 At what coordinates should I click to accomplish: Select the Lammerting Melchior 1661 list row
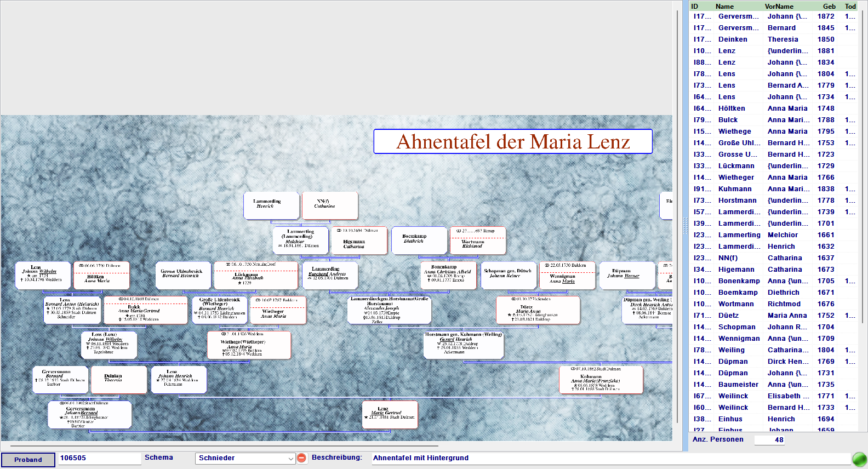773,235
